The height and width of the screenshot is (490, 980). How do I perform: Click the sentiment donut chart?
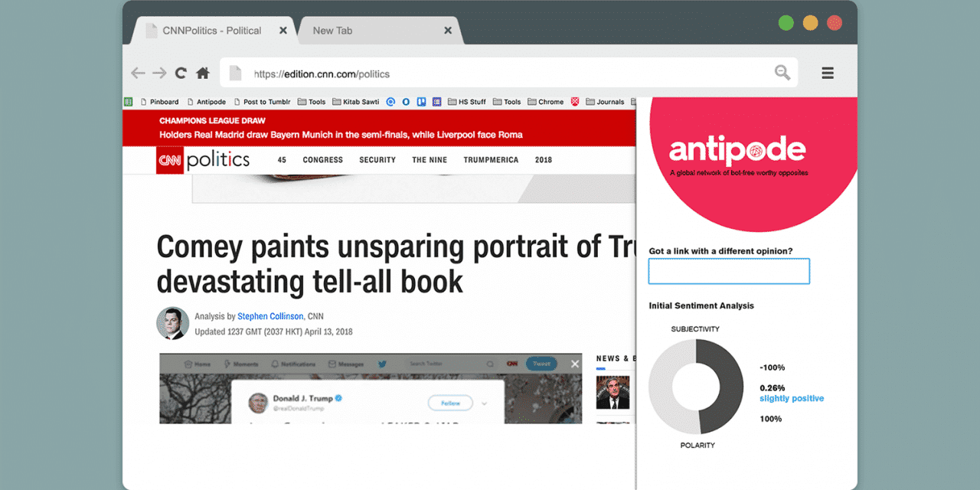[x=696, y=387]
